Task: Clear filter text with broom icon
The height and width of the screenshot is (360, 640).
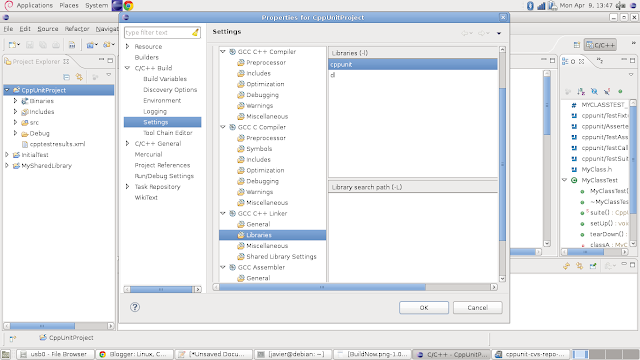Action: pyautogui.click(x=196, y=33)
